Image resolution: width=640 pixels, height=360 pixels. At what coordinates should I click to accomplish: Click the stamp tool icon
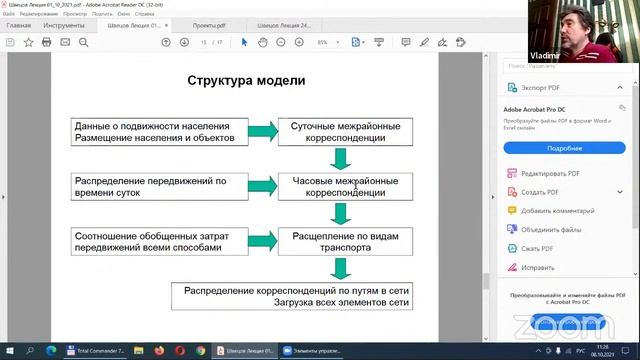(461, 42)
